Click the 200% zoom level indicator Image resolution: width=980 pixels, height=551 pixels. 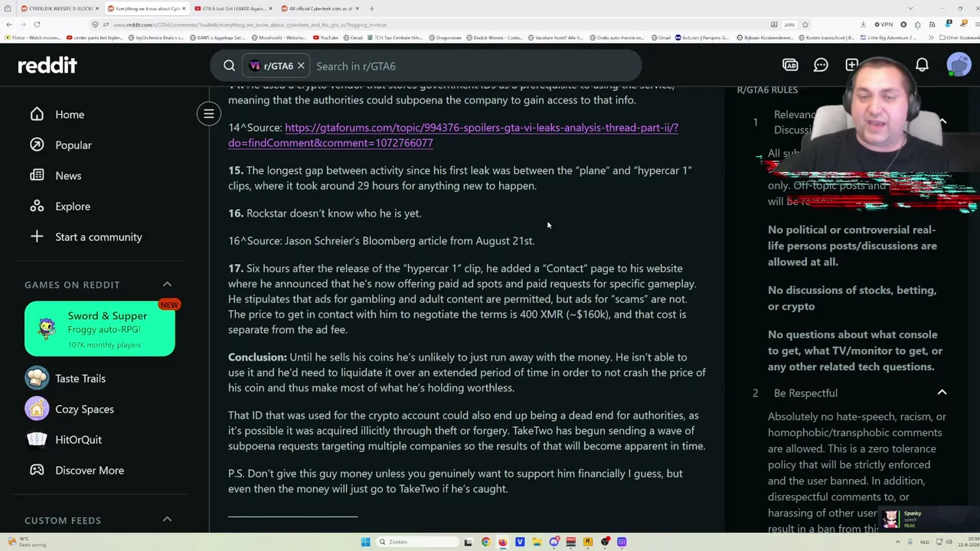[789, 24]
